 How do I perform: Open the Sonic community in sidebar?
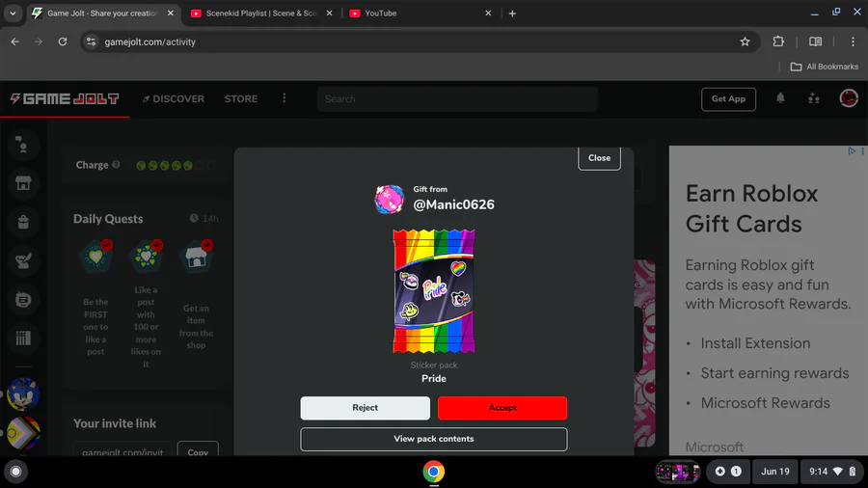click(x=23, y=393)
